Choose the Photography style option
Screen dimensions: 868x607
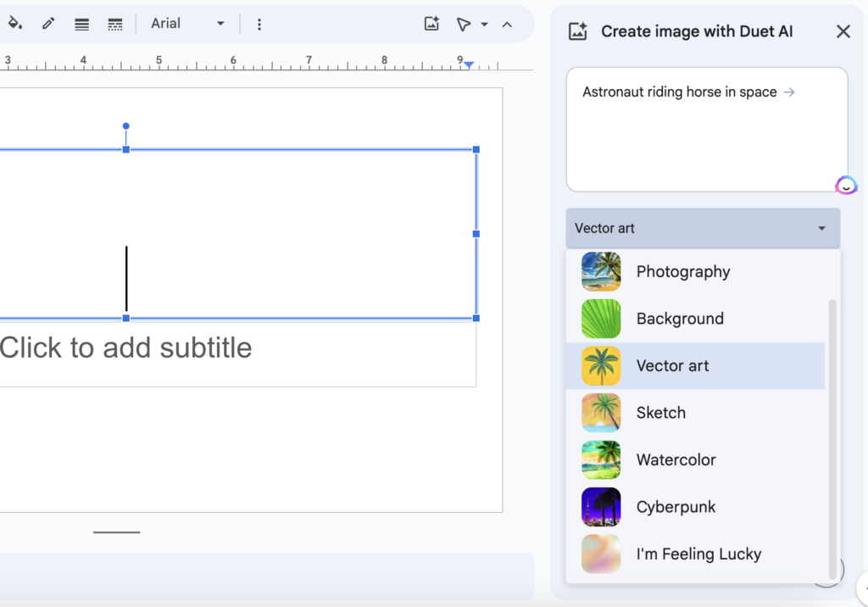point(682,271)
